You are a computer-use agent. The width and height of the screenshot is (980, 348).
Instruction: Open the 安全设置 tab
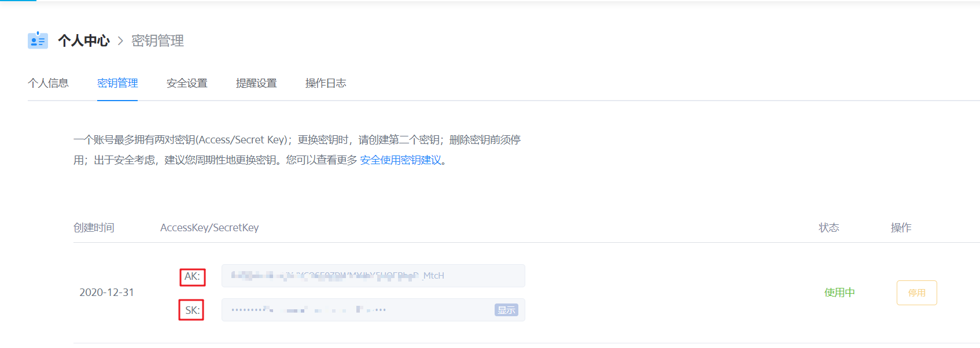(x=187, y=83)
